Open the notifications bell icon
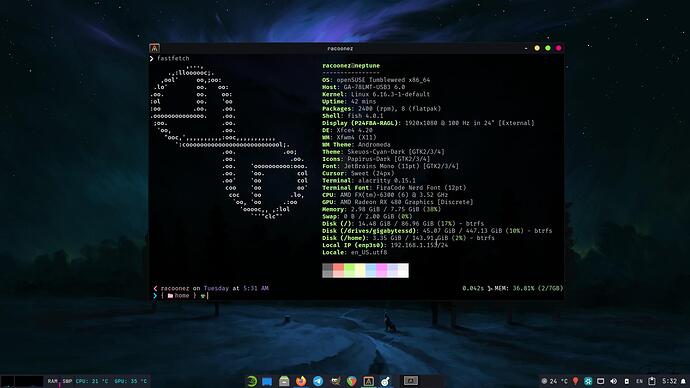 pyautogui.click(x=683, y=381)
